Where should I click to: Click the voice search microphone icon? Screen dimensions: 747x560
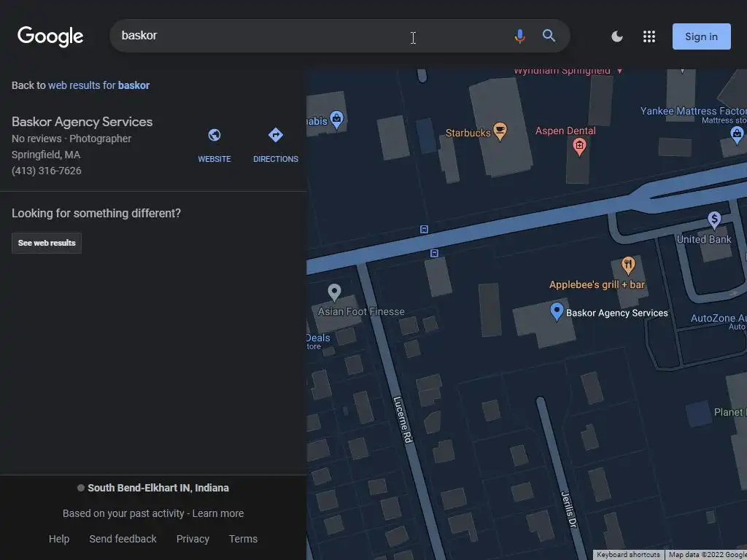click(519, 36)
